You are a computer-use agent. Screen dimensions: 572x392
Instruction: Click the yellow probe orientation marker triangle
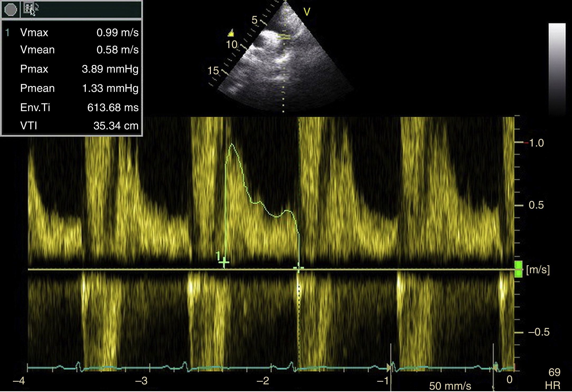tap(231, 33)
